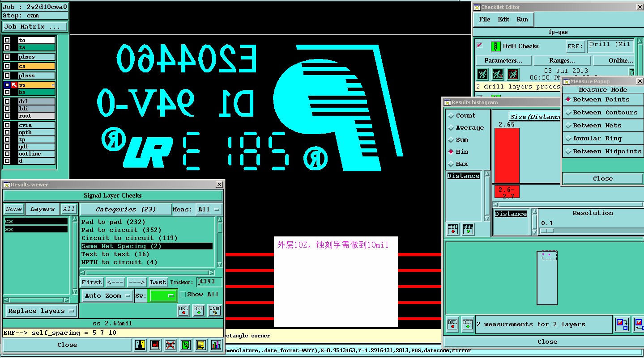Click the crossed-out REF icon in Results viewer

coord(171,345)
